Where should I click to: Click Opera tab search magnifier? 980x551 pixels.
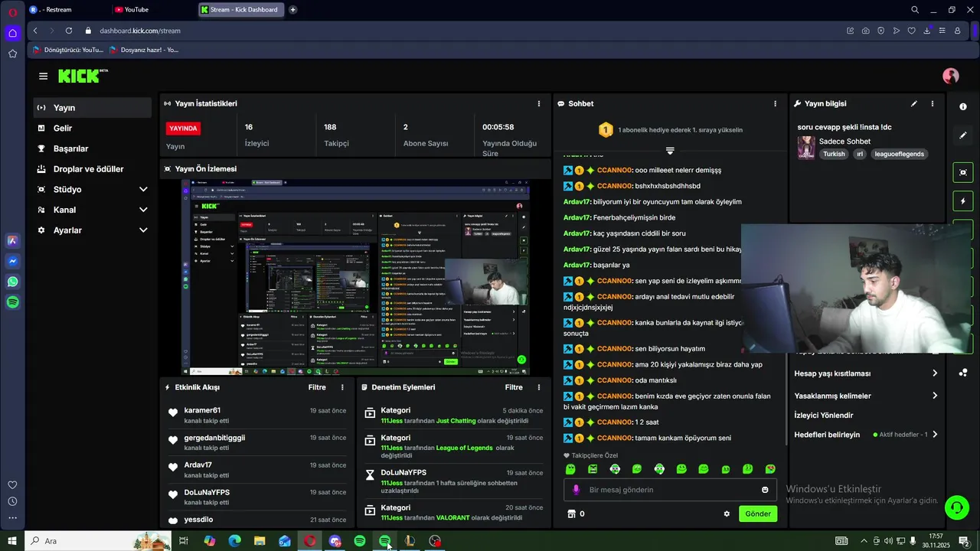pyautogui.click(x=915, y=10)
